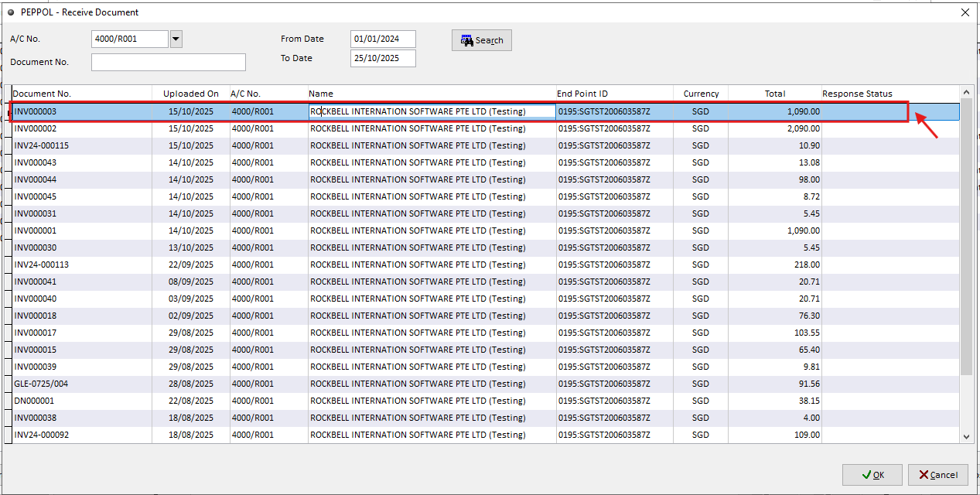The height and width of the screenshot is (495, 980).
Task: Click uploaded date 22/09/2025 cell
Action: [x=191, y=265]
